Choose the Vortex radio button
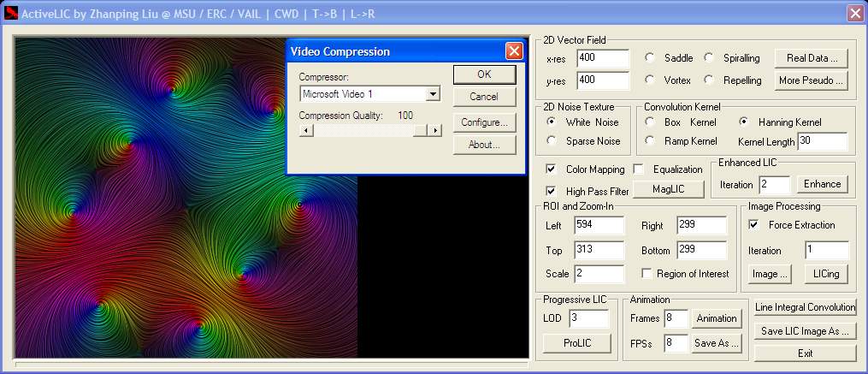The image size is (868, 374). click(650, 80)
